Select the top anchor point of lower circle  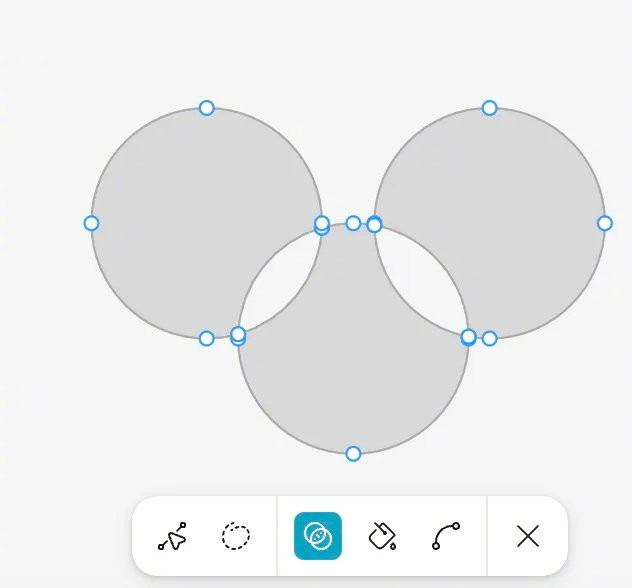point(353,223)
